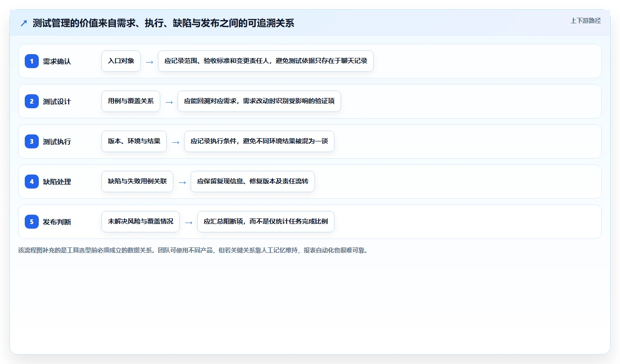The height and width of the screenshot is (364, 620).
Task: Click the footnote starting 该流程图补充的是
Action: point(193,250)
